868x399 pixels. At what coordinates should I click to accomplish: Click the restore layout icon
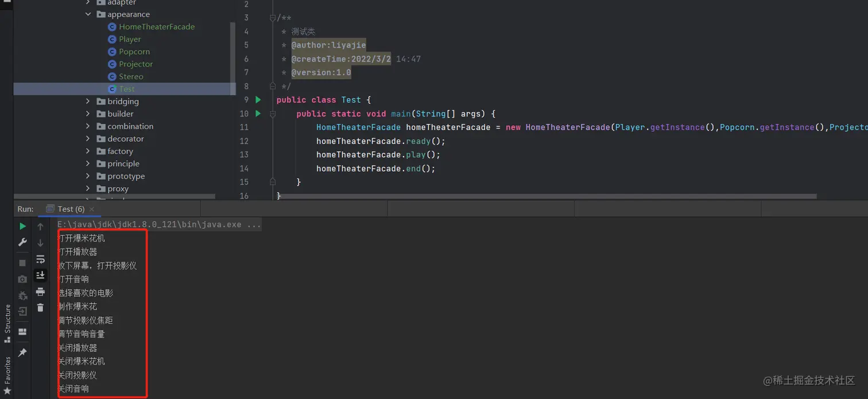(x=22, y=332)
